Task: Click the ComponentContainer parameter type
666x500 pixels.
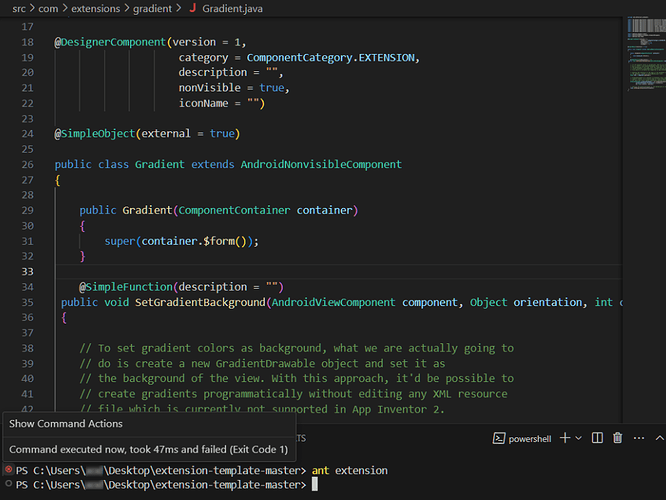Action: click(x=234, y=210)
